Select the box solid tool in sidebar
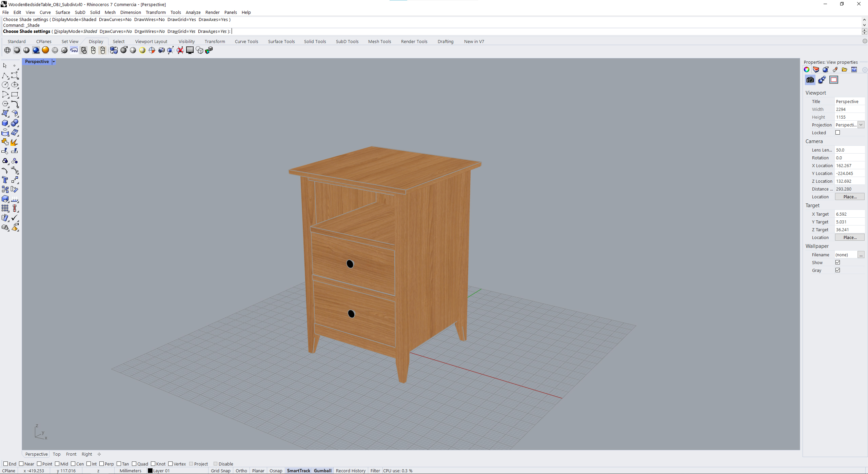The width and height of the screenshot is (868, 474). coord(5,123)
